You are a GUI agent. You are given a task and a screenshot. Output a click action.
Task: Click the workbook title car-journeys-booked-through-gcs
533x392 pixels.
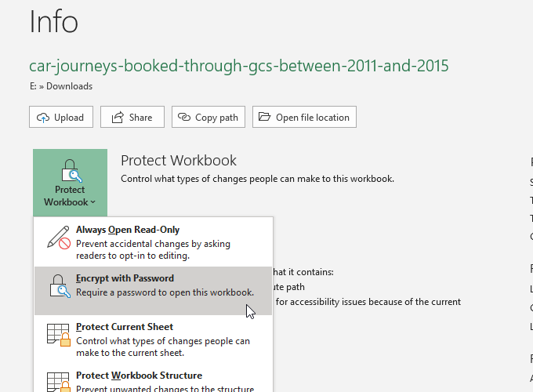[239, 64]
